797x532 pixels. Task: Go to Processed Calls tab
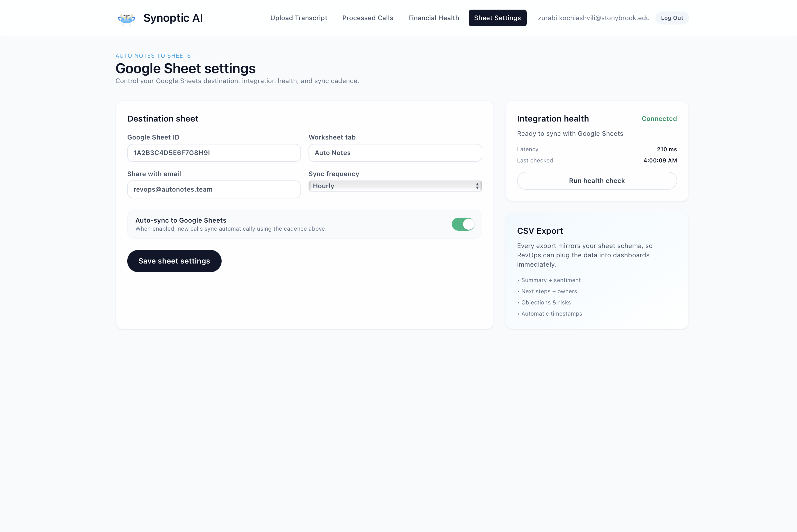pos(367,18)
